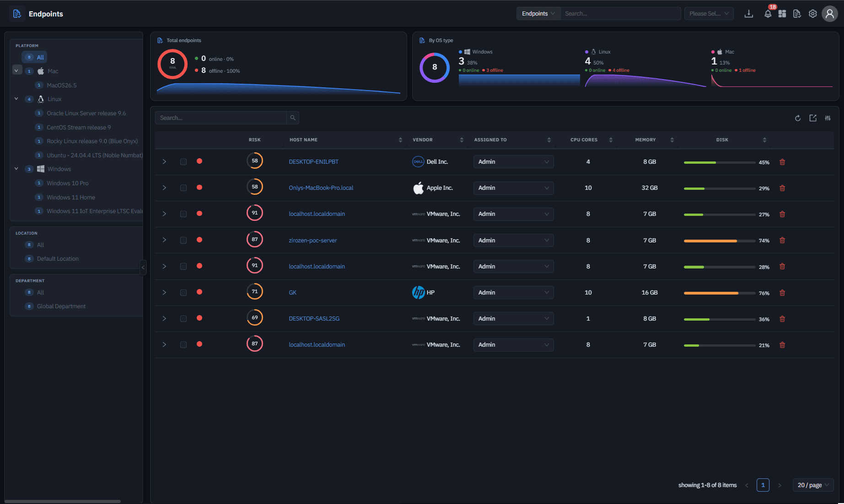
Task: Expand the GK row details
Action: [164, 293]
